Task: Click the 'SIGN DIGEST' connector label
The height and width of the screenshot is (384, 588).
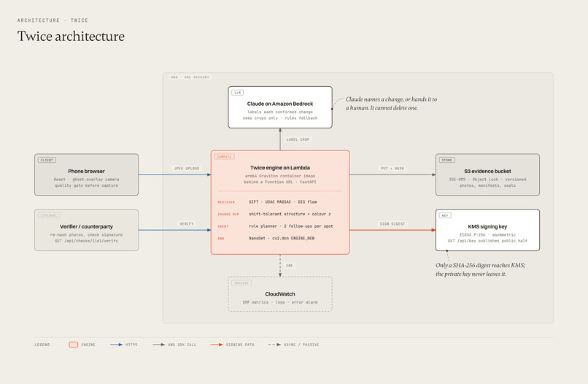Action: pos(392,223)
